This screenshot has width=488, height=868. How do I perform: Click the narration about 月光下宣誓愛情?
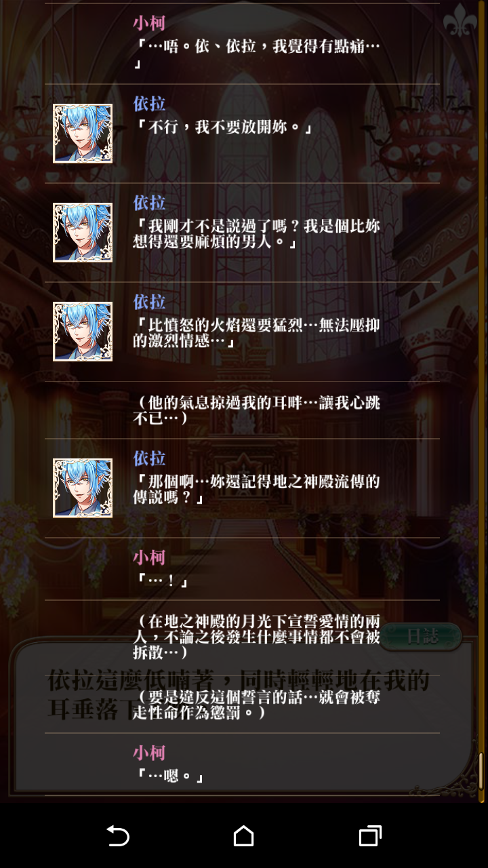click(x=258, y=637)
